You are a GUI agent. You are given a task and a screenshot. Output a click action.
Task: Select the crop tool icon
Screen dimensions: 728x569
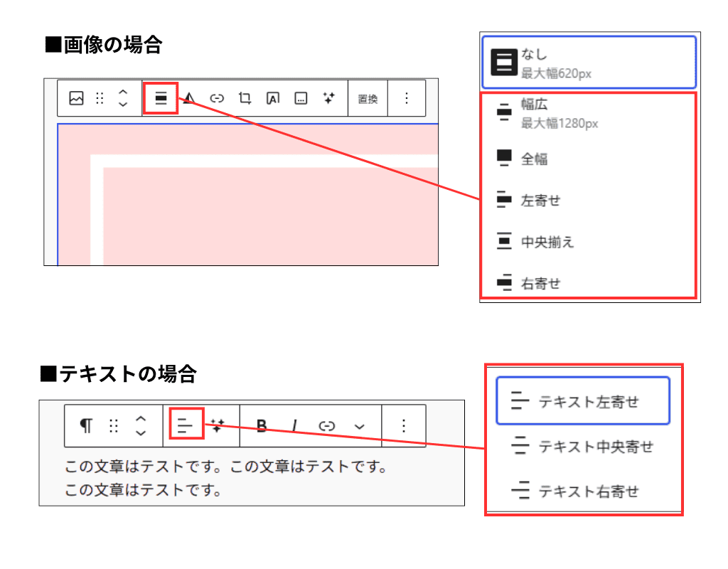[x=244, y=98]
